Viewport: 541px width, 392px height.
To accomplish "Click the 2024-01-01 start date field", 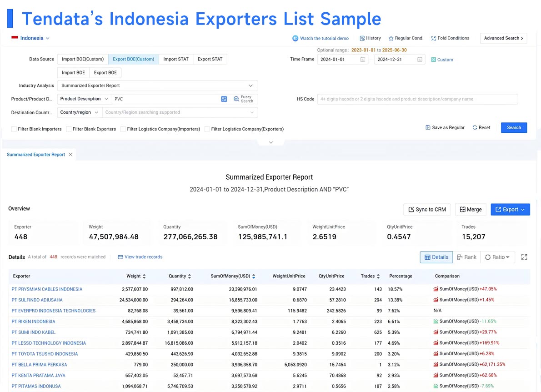I will point(343,60).
